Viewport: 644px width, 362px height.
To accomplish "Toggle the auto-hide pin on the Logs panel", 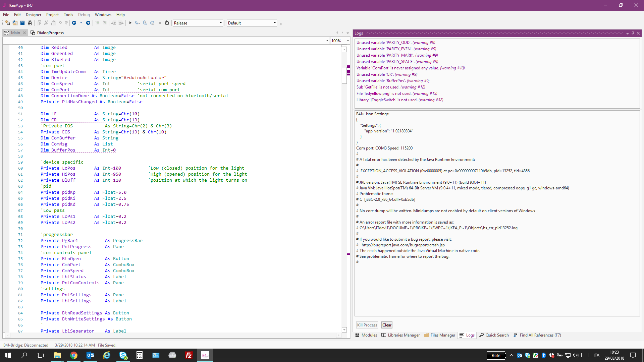I will coord(633,33).
